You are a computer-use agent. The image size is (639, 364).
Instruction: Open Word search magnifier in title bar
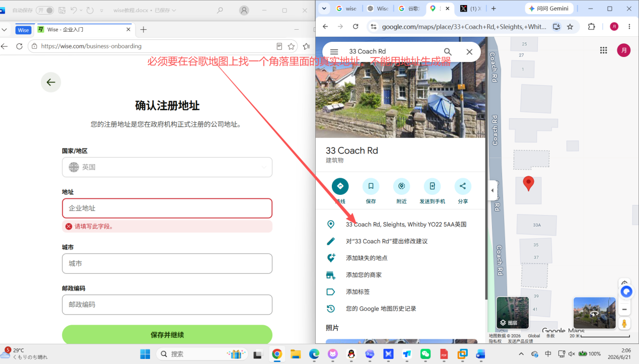220,10
